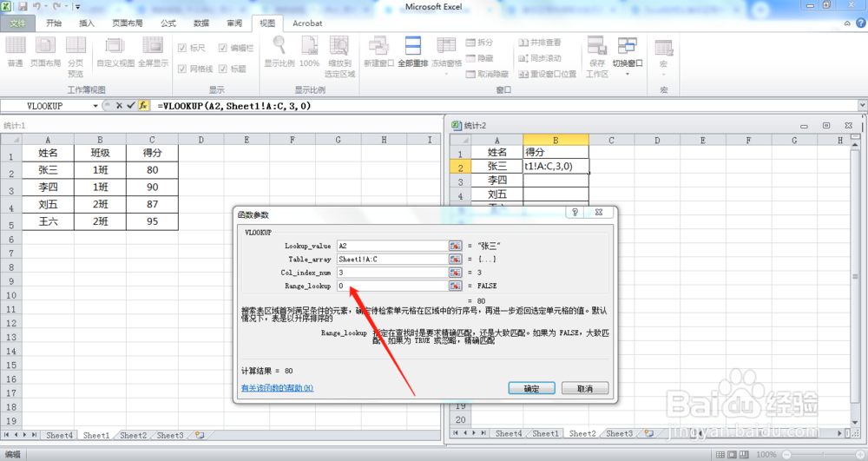Click Reset Window Position (重设窗口位置)

[x=548, y=74]
